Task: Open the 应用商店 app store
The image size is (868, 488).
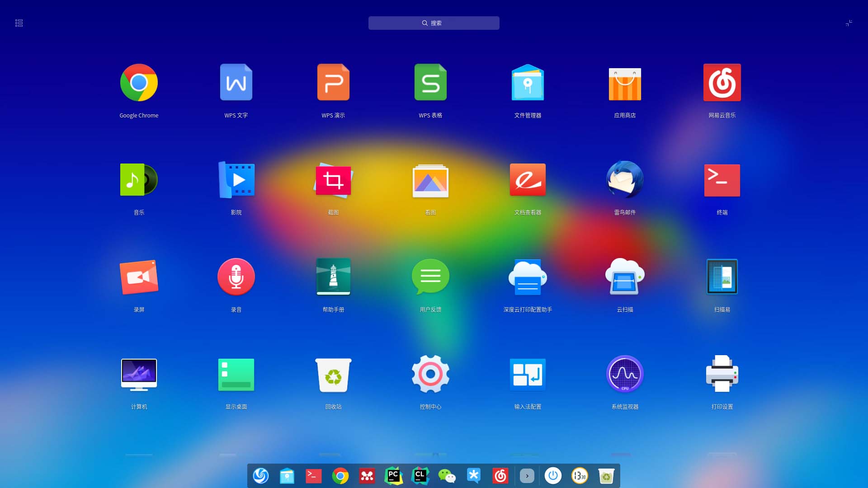Action: click(625, 84)
